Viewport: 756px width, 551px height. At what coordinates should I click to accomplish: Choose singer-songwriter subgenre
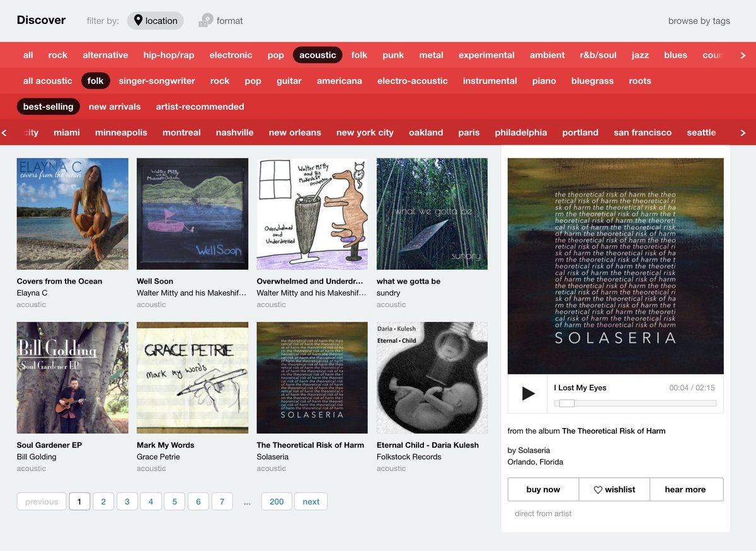[x=157, y=81]
